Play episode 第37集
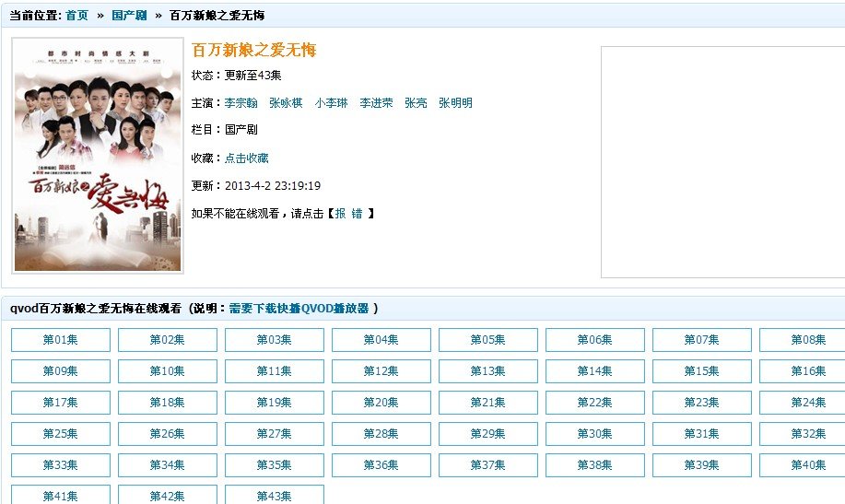845x504 pixels. 488,465
